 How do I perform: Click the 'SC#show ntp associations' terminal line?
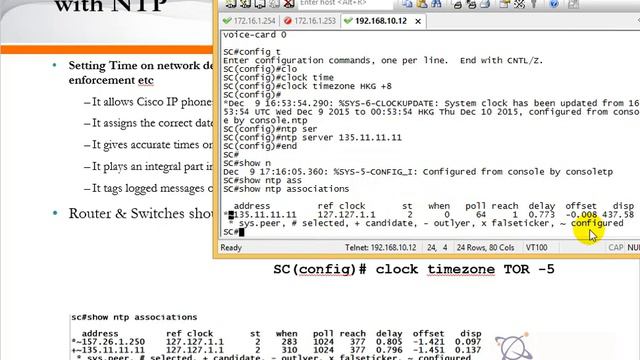pyautogui.click(x=286, y=189)
